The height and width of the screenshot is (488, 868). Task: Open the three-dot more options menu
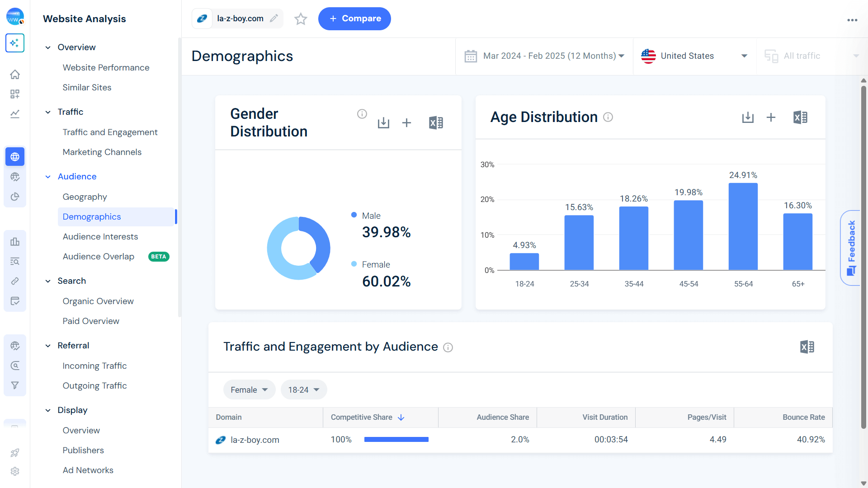coord(852,20)
